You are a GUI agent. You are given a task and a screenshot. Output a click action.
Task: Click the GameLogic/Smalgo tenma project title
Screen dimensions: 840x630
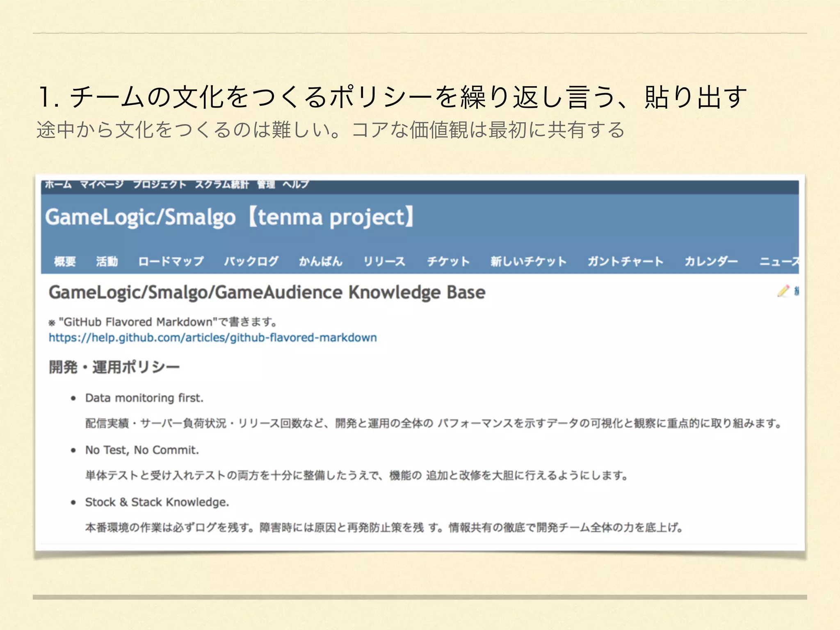(230, 217)
